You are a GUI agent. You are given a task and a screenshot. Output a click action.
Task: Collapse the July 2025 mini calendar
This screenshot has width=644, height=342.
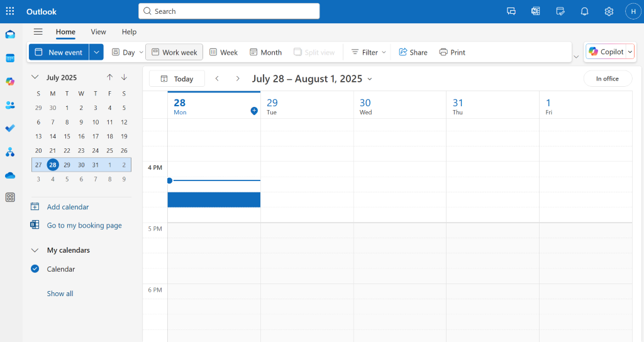tap(35, 77)
